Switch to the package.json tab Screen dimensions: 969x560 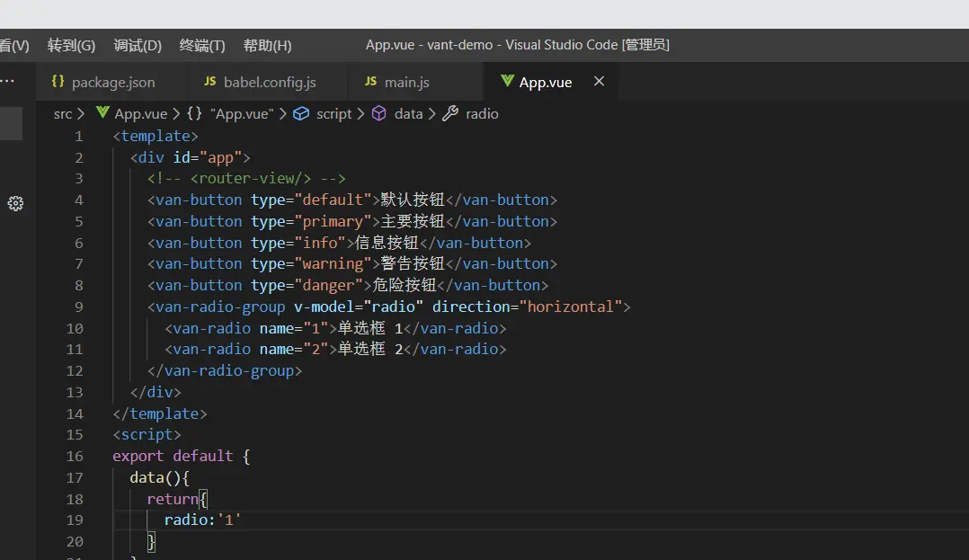[112, 82]
